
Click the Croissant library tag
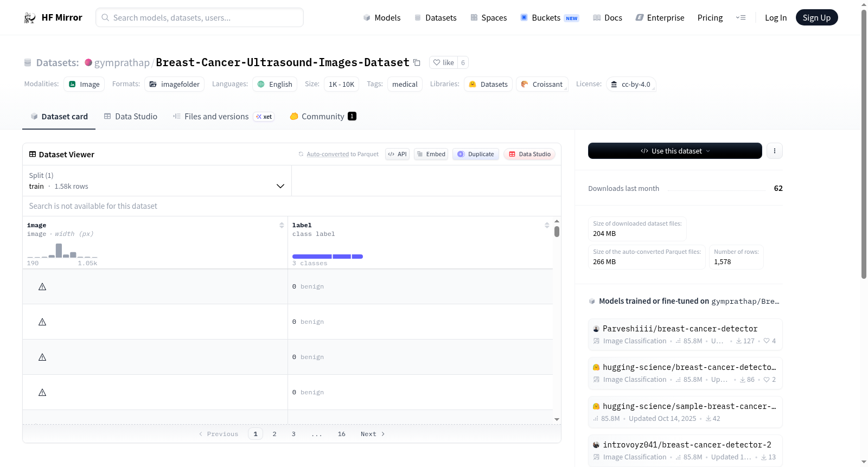pos(542,84)
